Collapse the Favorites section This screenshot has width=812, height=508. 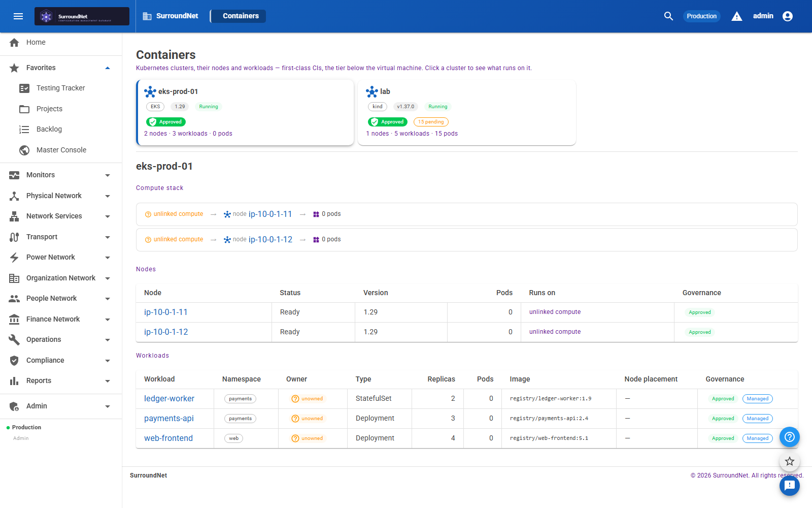(108, 68)
